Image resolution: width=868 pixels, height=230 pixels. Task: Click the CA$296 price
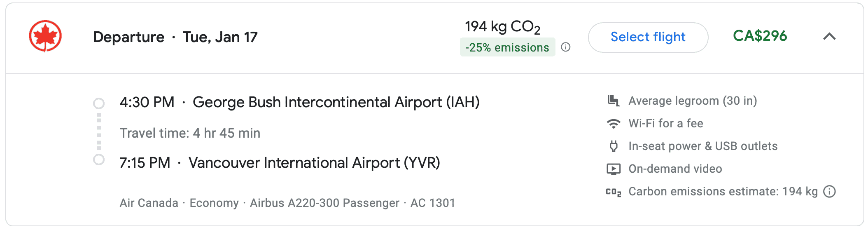[760, 36]
